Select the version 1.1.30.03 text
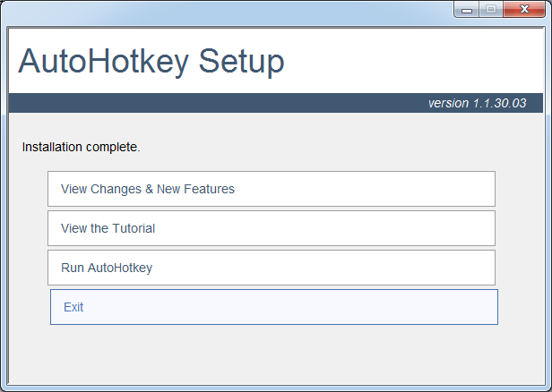Image resolution: width=552 pixels, height=392 pixels. (x=477, y=103)
